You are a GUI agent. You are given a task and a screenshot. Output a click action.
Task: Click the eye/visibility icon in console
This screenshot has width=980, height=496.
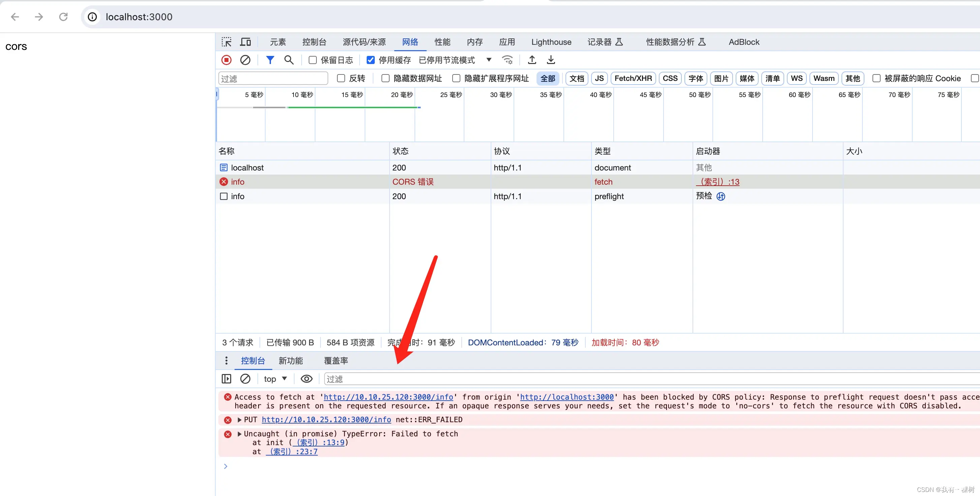(x=307, y=378)
